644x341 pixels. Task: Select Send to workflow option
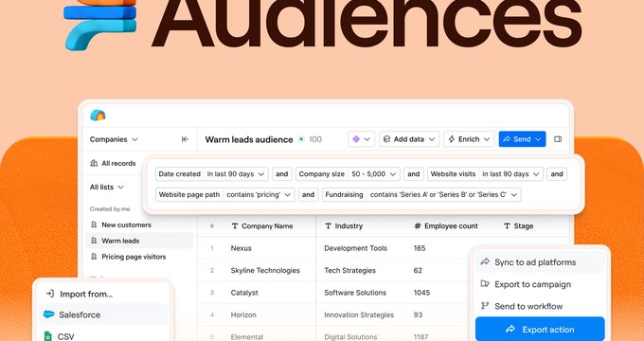[x=540, y=306]
